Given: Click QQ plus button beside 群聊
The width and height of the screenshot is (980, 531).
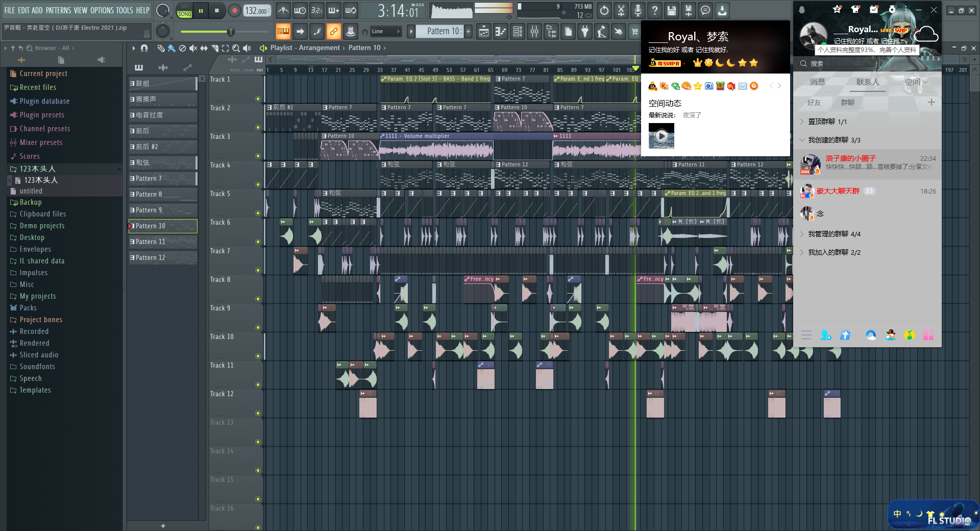Looking at the screenshot, I should coord(931,103).
